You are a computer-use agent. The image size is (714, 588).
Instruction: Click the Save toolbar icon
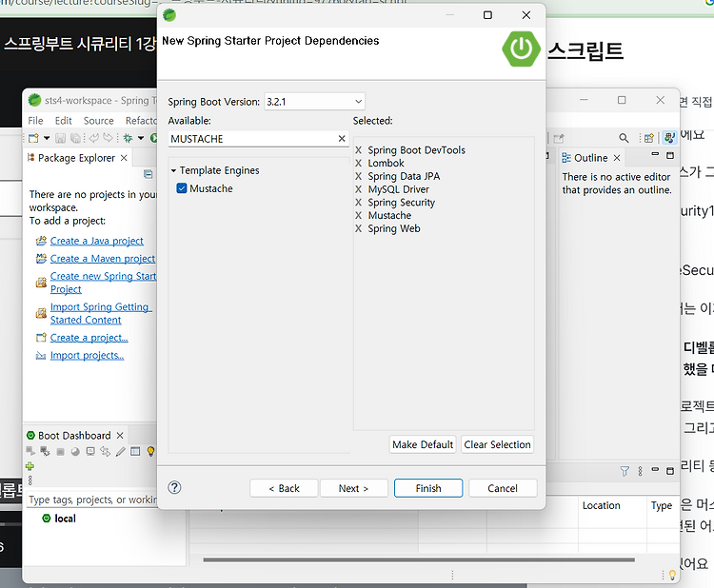(x=60, y=138)
